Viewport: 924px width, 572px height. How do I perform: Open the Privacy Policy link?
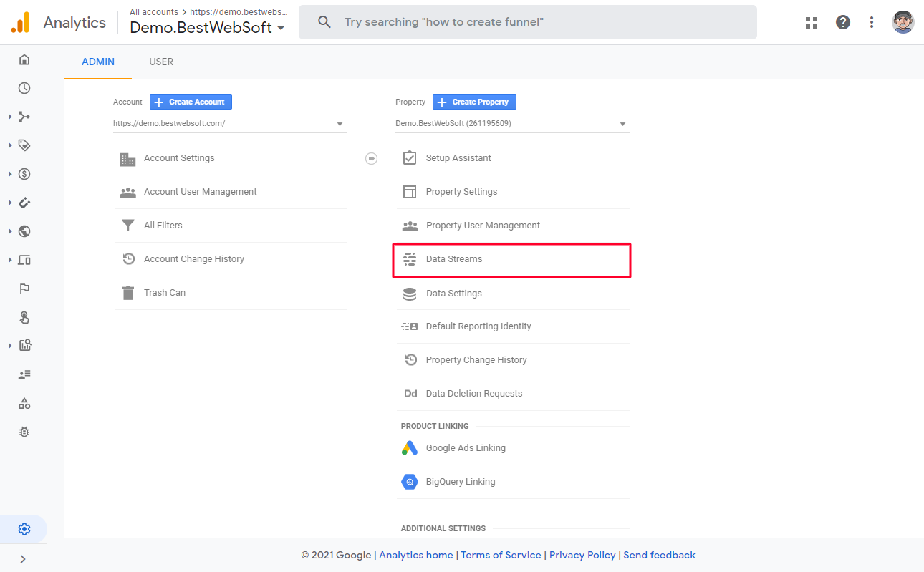click(582, 555)
